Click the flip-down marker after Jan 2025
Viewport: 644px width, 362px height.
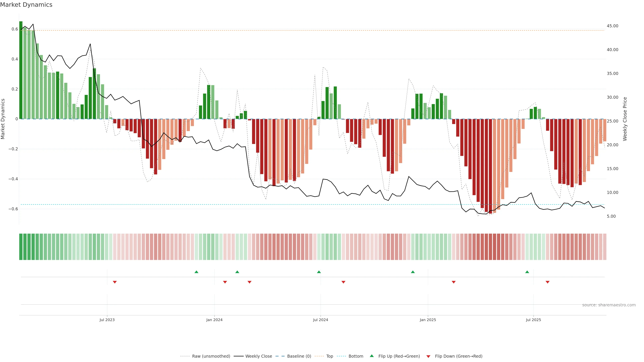pyautogui.click(x=453, y=282)
